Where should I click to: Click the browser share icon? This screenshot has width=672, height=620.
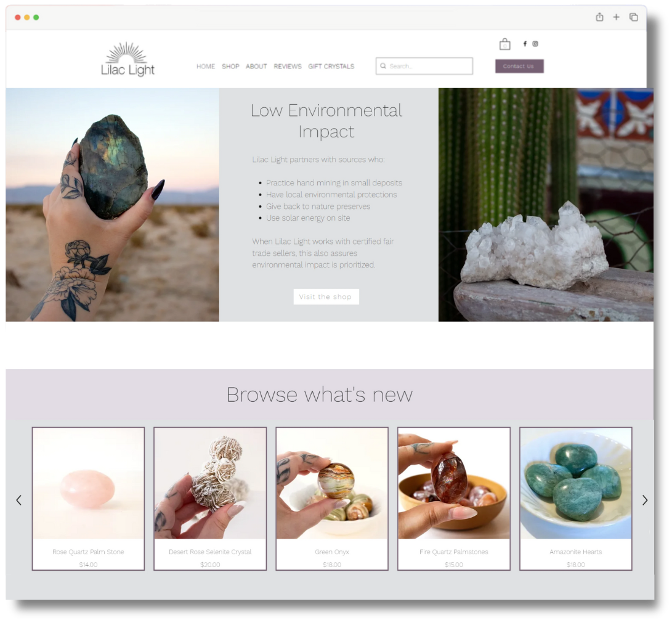[599, 17]
